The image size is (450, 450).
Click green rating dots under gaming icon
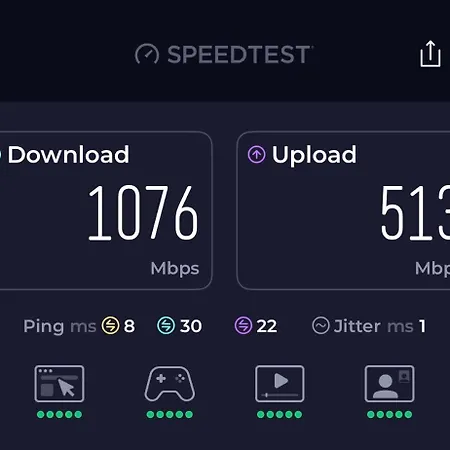170,414
